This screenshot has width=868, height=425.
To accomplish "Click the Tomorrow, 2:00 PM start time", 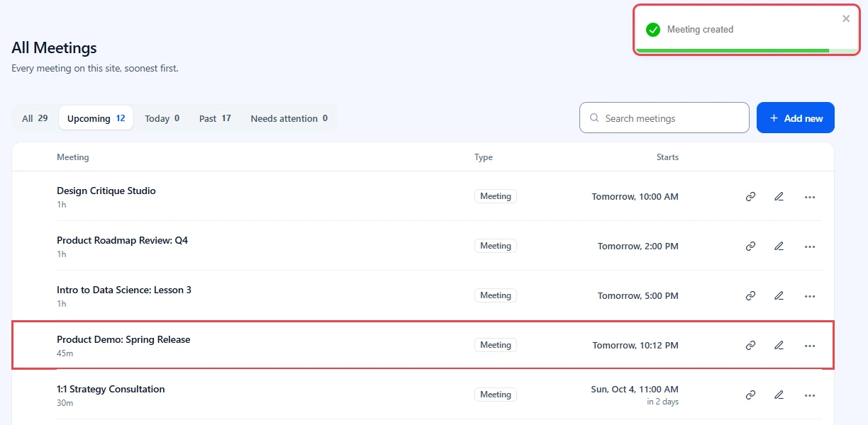I will pyautogui.click(x=638, y=246).
